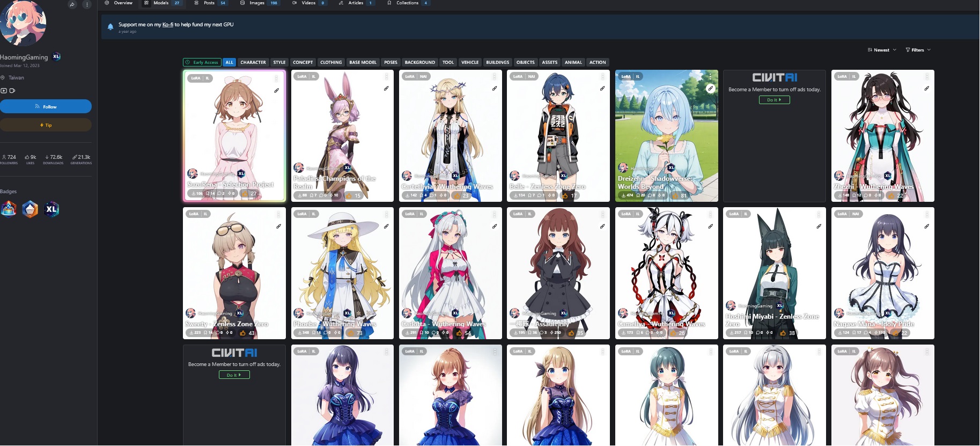Open three-dot menu on Phoebe card

click(x=386, y=214)
